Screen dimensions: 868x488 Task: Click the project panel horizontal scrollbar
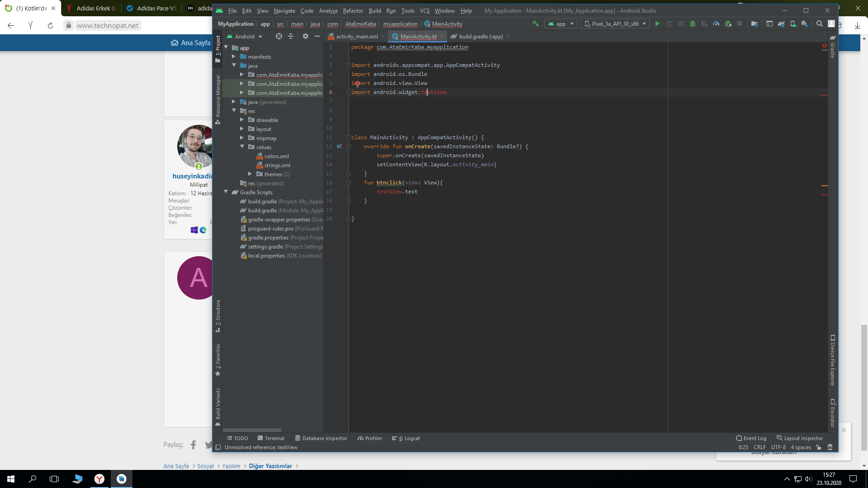[x=252, y=430]
